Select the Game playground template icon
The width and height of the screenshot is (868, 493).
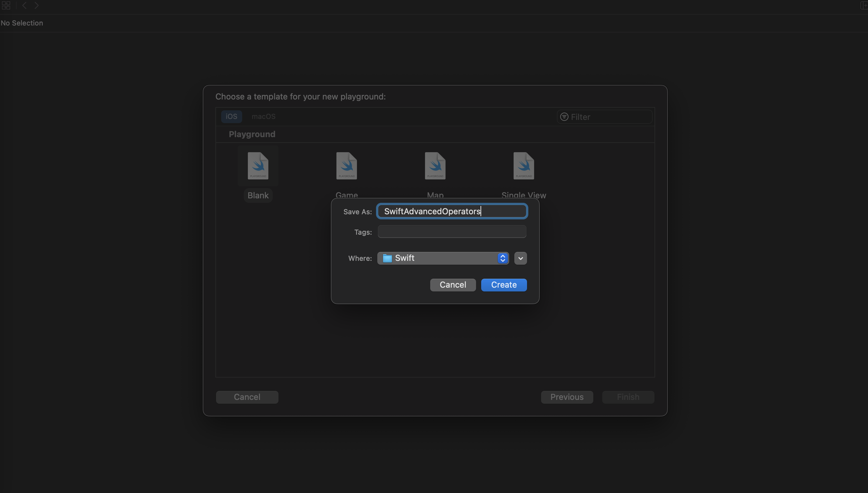tap(346, 166)
